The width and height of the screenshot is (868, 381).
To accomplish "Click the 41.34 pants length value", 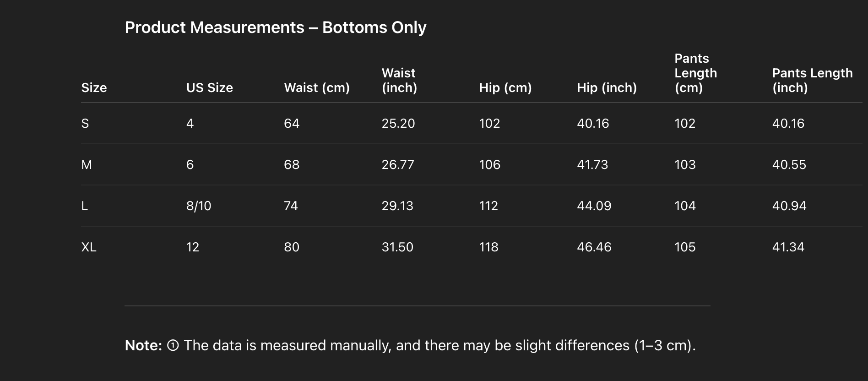I will [788, 247].
